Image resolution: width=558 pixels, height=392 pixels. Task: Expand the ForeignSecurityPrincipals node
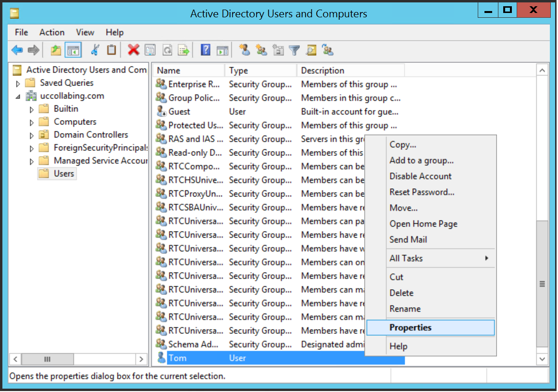pyautogui.click(x=31, y=148)
